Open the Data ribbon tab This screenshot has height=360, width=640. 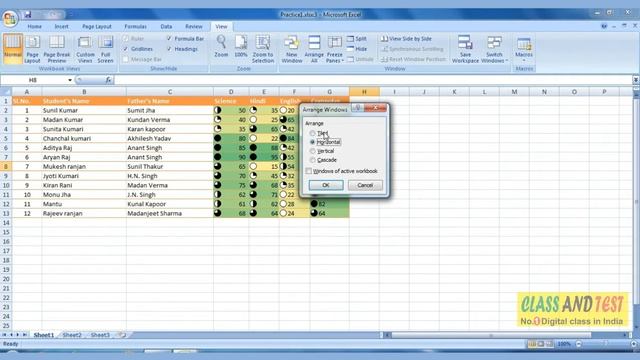point(166,27)
